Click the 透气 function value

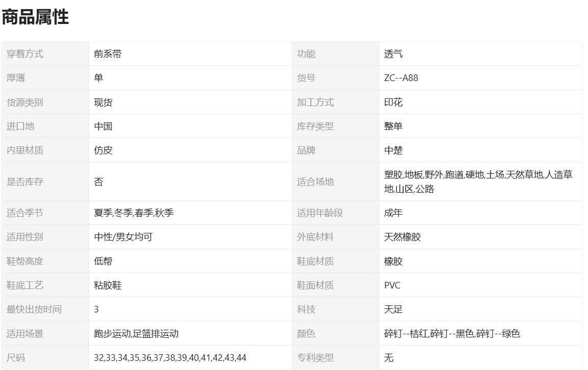click(393, 54)
